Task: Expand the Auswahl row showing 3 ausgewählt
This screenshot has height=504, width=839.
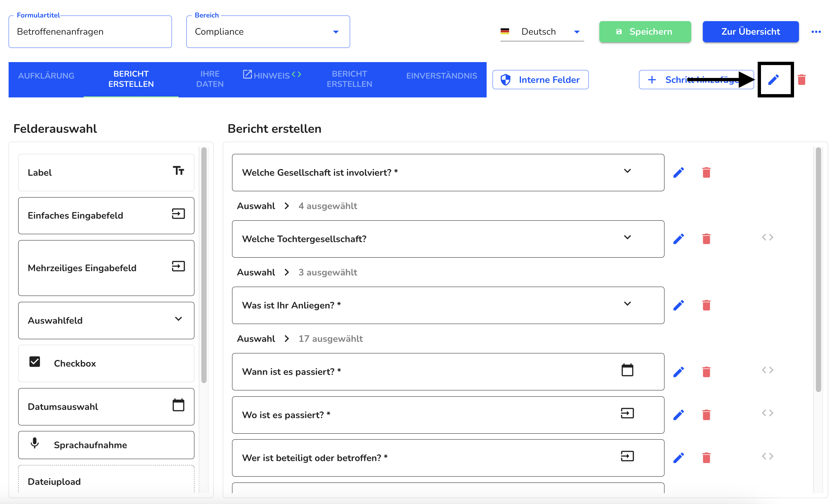Action: (x=297, y=272)
